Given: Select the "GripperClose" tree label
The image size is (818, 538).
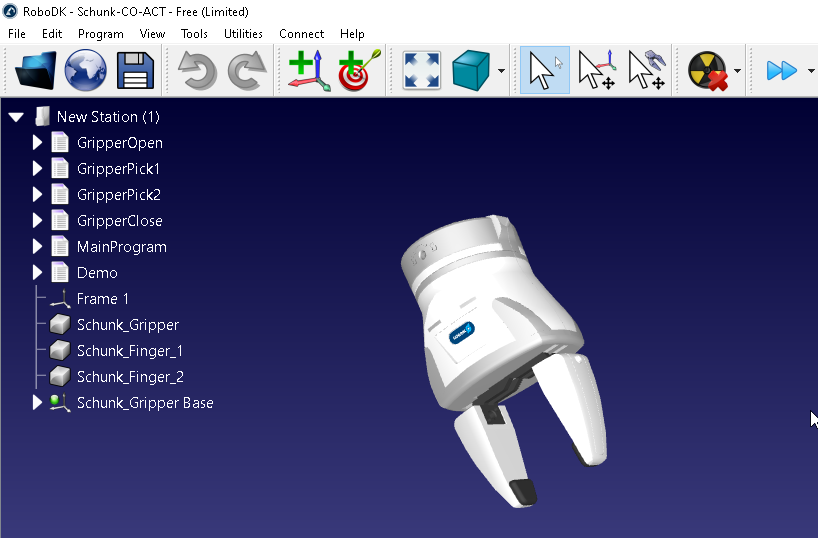Looking at the screenshot, I should click(x=119, y=221).
